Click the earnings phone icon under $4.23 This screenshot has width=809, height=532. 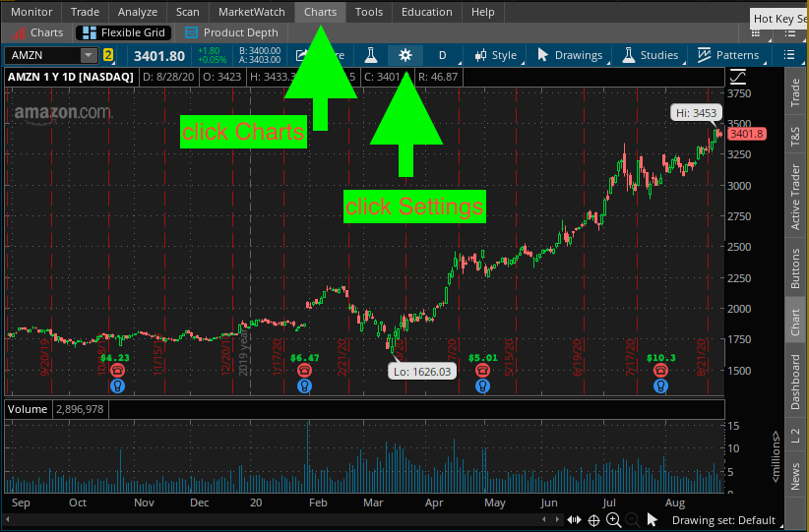[118, 370]
